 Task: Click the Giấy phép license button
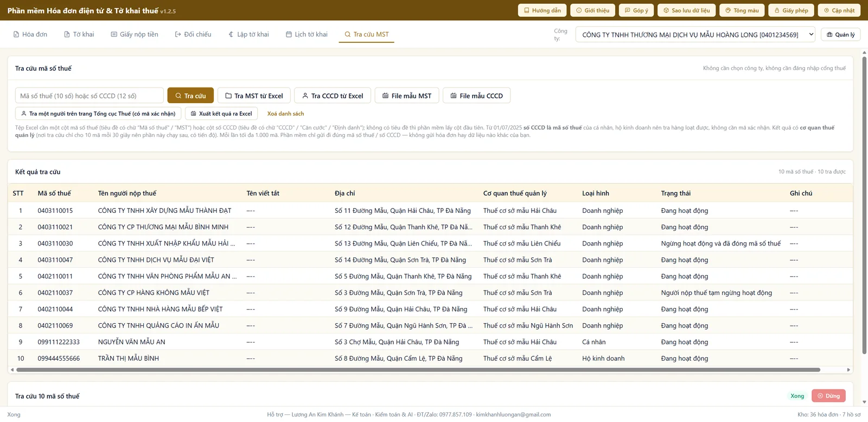point(791,10)
